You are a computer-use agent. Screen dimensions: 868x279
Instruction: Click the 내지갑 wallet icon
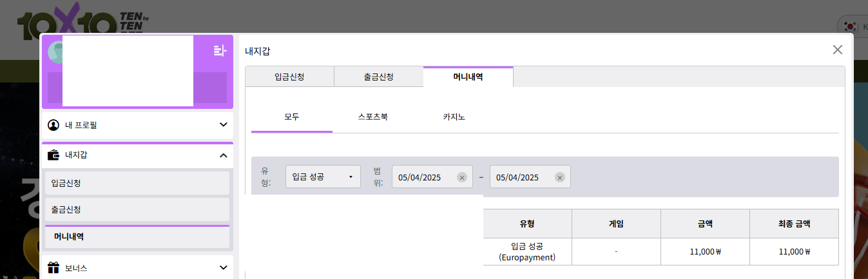coord(54,155)
